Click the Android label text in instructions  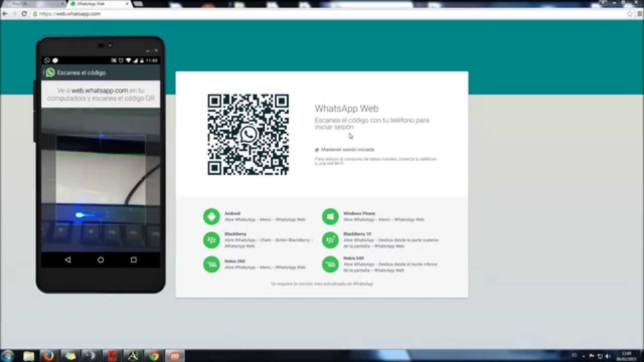pyautogui.click(x=232, y=214)
